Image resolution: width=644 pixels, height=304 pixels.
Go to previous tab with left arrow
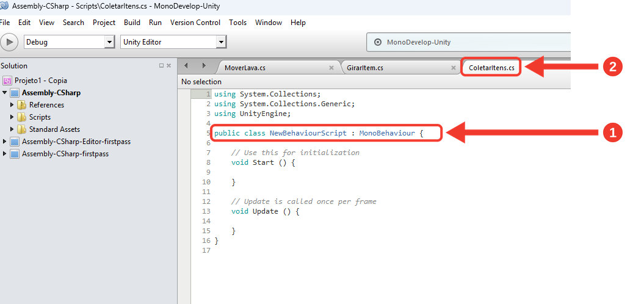[x=186, y=66]
